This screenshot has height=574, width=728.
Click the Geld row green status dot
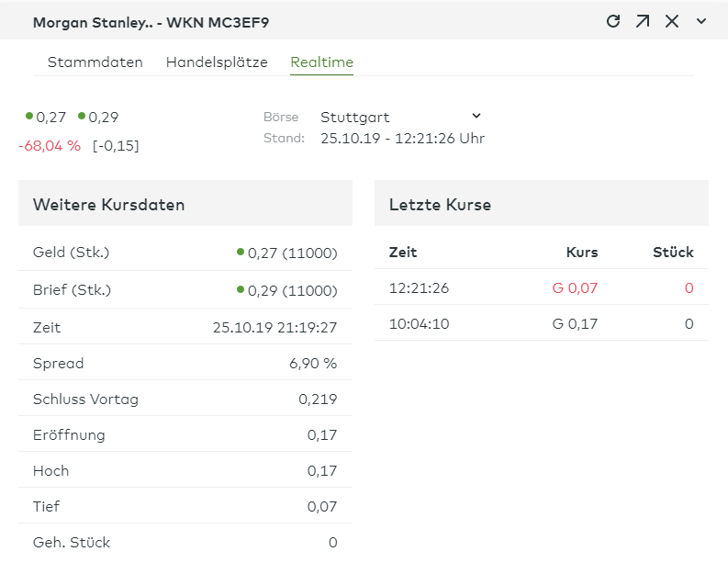point(241,253)
